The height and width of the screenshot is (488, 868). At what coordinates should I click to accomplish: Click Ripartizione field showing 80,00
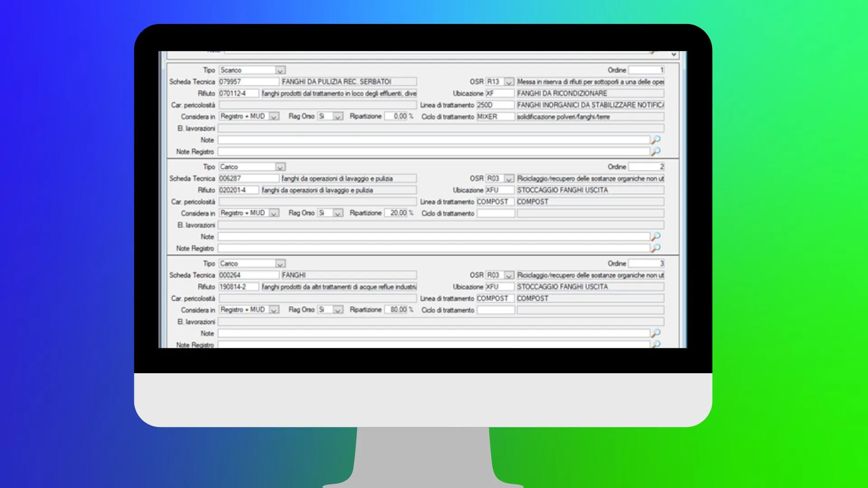point(396,310)
